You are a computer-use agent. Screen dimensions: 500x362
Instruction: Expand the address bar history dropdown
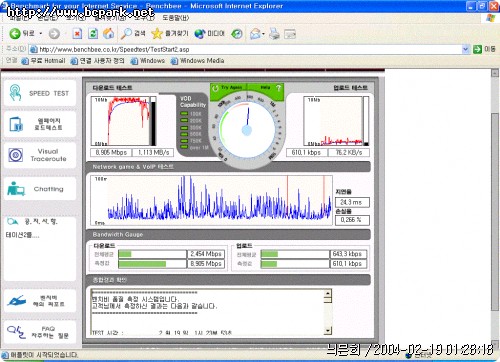click(x=466, y=49)
